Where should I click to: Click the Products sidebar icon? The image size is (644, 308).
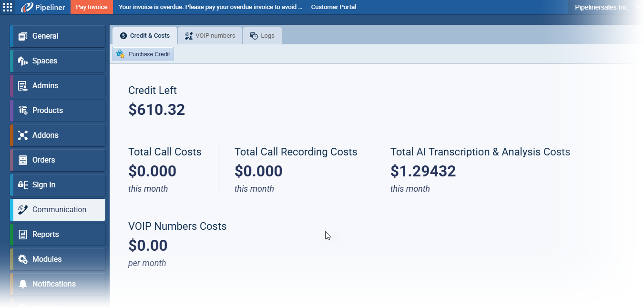[x=22, y=111]
